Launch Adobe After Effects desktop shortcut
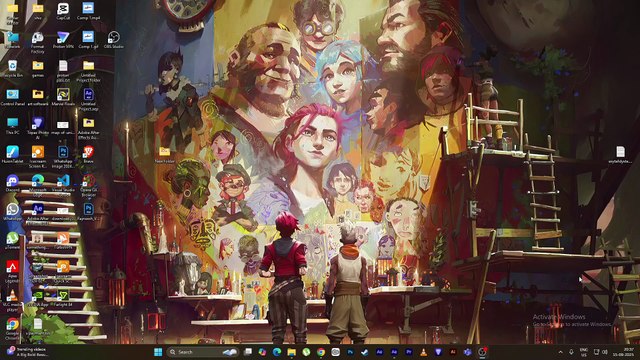 (x=38, y=213)
